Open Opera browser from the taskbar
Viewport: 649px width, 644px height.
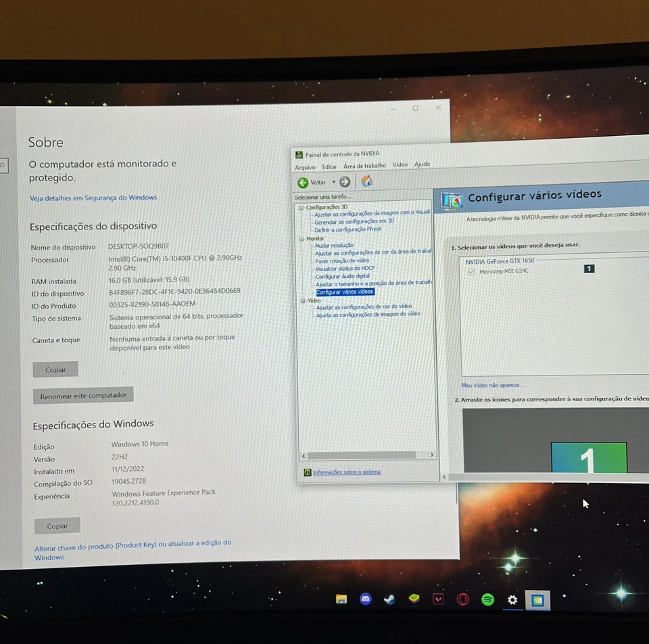[462, 599]
